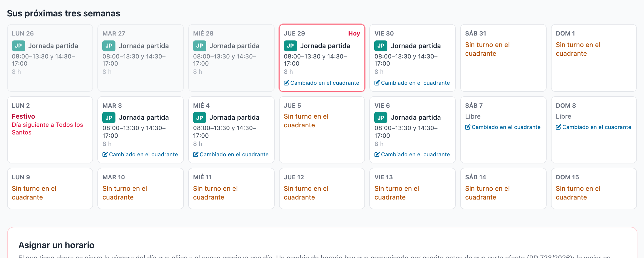Select 'Sin turno en el cuadrante' on VIE 13

point(397,193)
